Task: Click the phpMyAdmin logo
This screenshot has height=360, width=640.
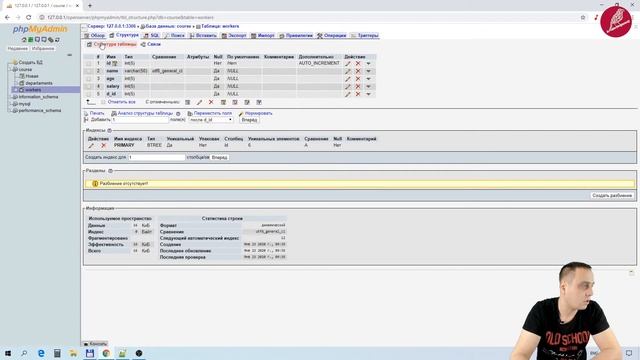Action: coord(40,29)
